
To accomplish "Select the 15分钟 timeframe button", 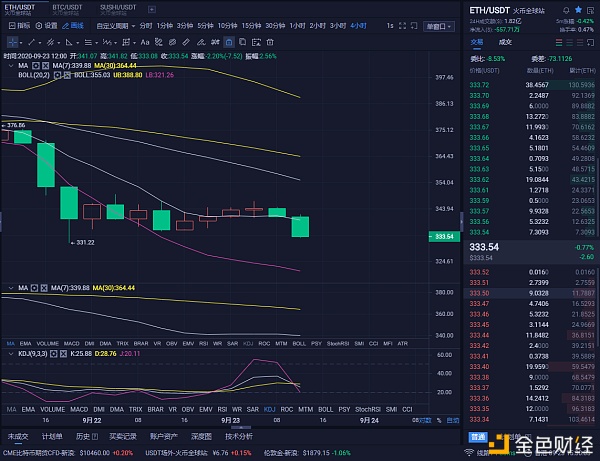I will pyautogui.click(x=247, y=24).
